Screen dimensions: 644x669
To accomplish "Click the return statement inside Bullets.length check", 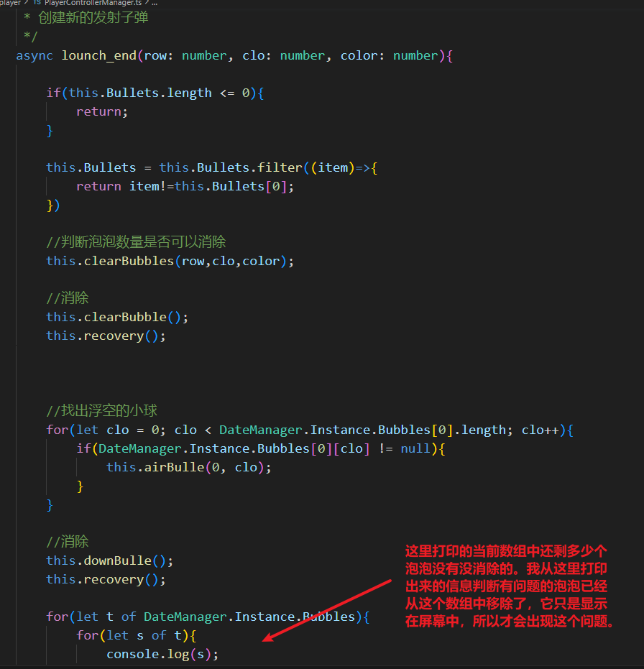I will point(101,111).
